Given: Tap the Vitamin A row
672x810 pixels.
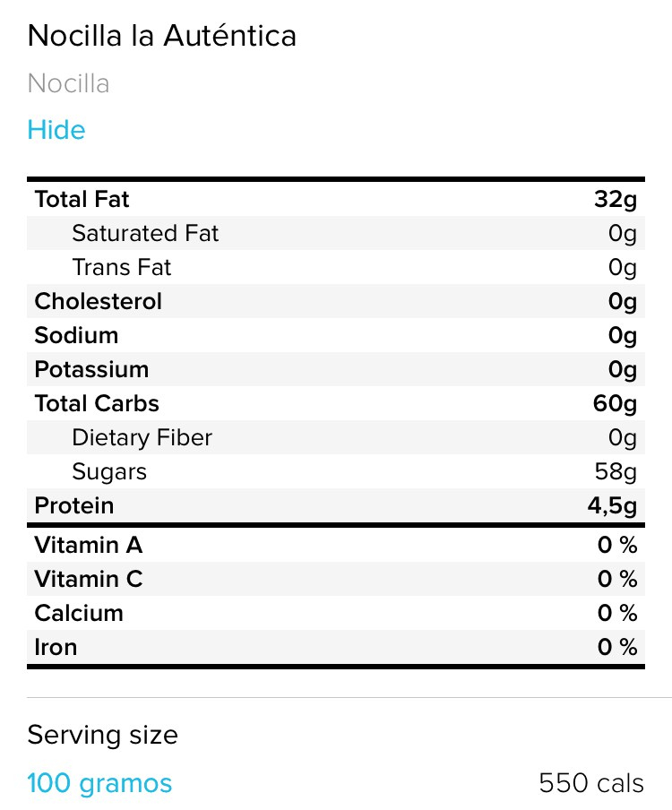Looking at the screenshot, I should (335, 545).
